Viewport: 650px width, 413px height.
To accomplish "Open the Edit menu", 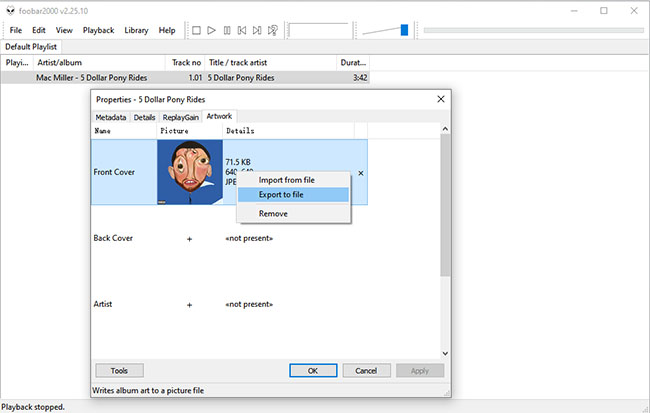I will 39,30.
